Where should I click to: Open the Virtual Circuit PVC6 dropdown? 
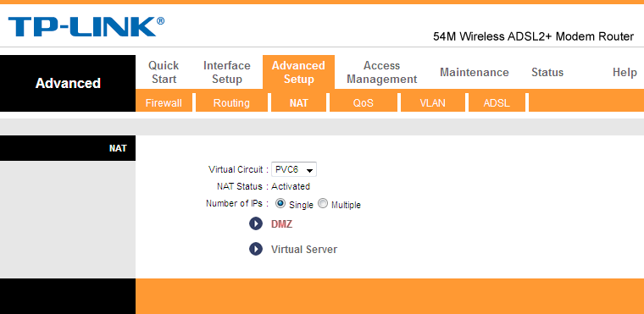click(294, 169)
